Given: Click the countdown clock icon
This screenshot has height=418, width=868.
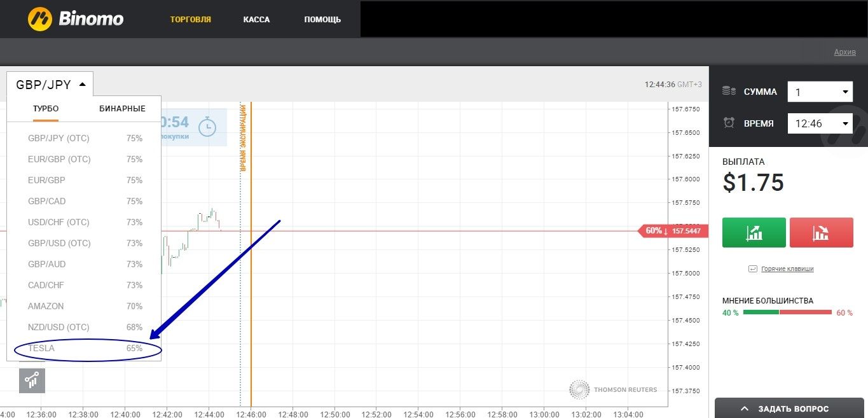Looking at the screenshot, I should click(207, 127).
